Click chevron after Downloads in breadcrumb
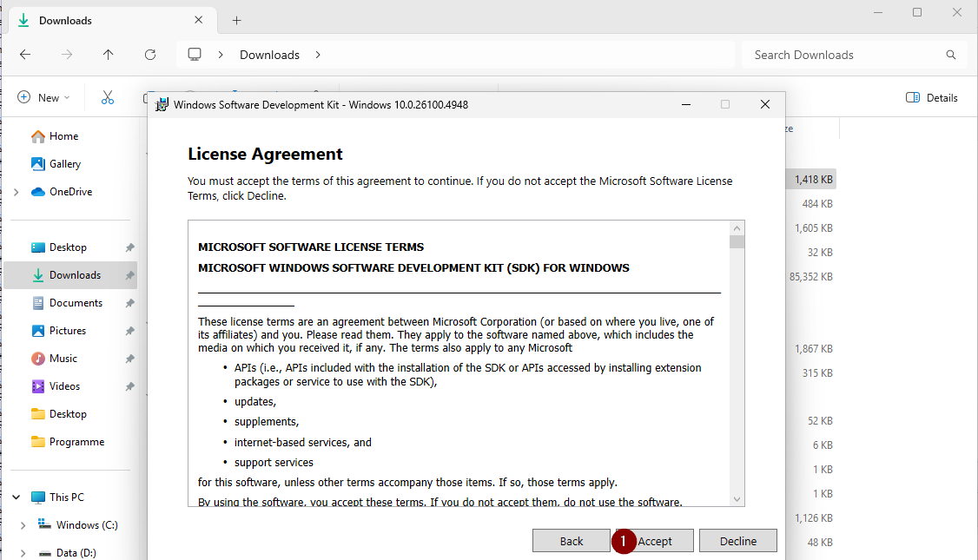Viewport: 978px width, 560px height. point(318,55)
